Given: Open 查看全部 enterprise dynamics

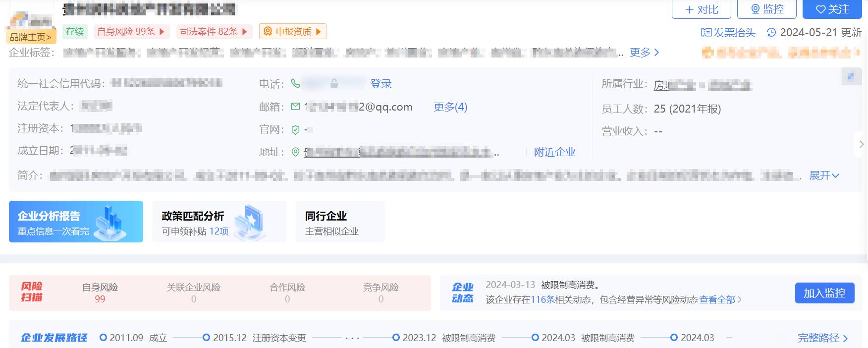Looking at the screenshot, I should [x=720, y=300].
